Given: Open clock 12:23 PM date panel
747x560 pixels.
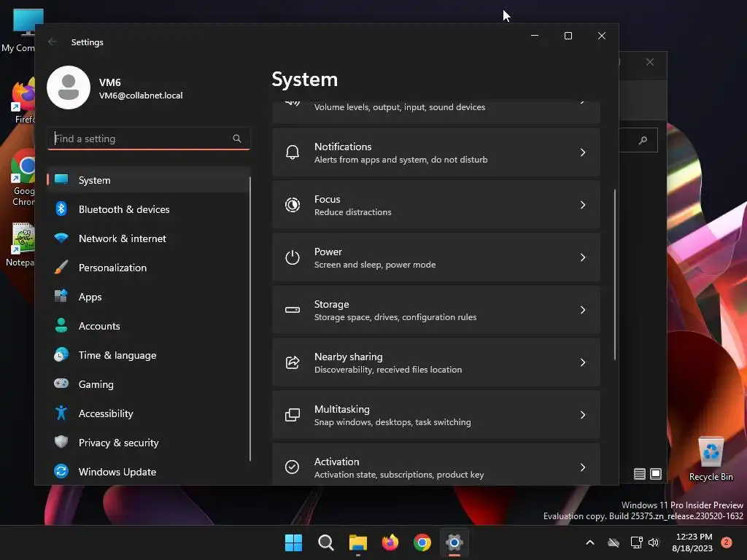Looking at the screenshot, I should [x=692, y=542].
